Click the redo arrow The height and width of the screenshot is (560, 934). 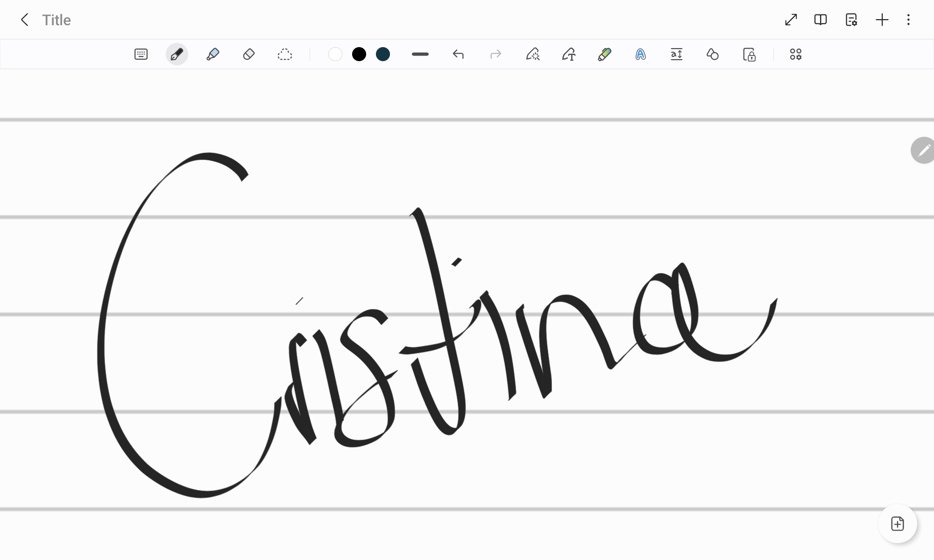(x=495, y=54)
